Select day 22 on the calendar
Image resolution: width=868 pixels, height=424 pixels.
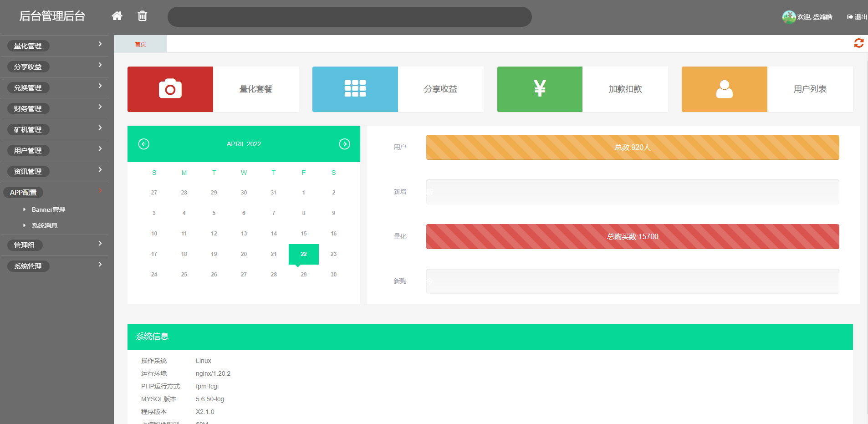point(303,254)
